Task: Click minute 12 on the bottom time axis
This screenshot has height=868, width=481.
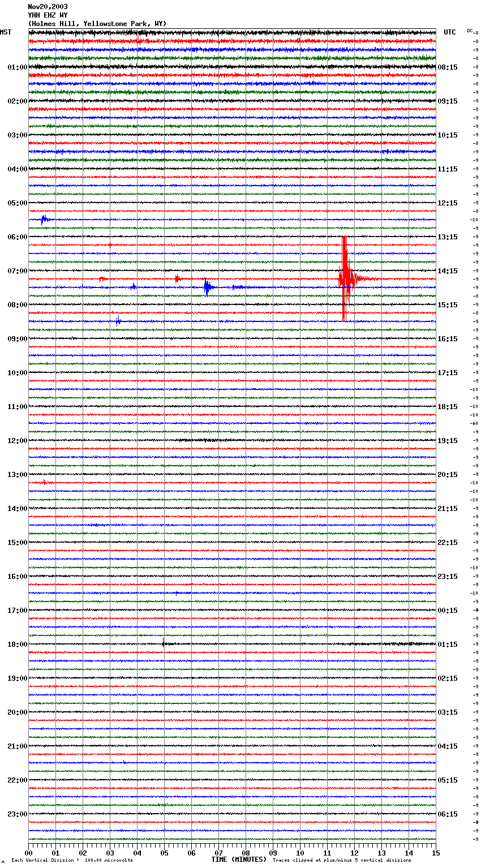Action: [x=355, y=853]
